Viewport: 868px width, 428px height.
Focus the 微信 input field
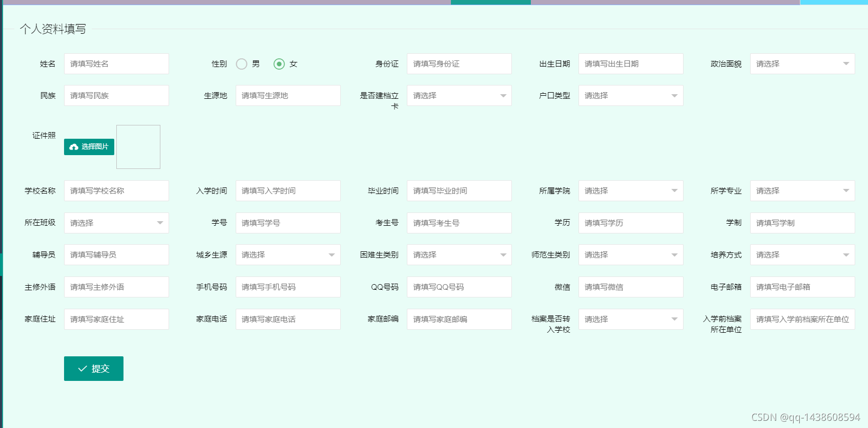click(x=631, y=287)
